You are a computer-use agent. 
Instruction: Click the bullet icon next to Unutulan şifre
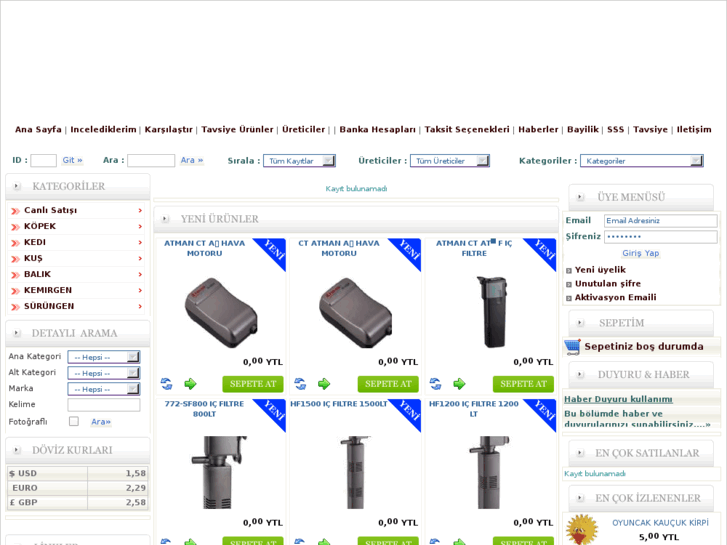(569, 284)
